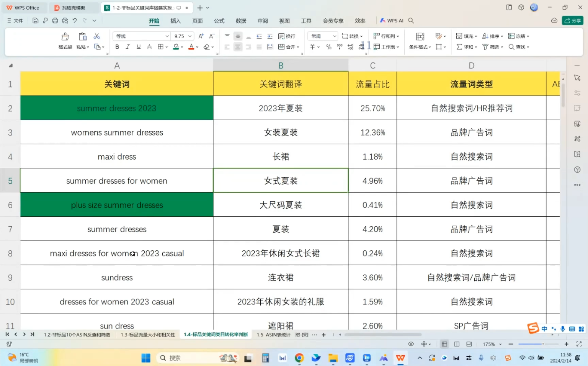Screen dimensions: 588x366
Task: Click the 分享 share button
Action: coord(573,21)
